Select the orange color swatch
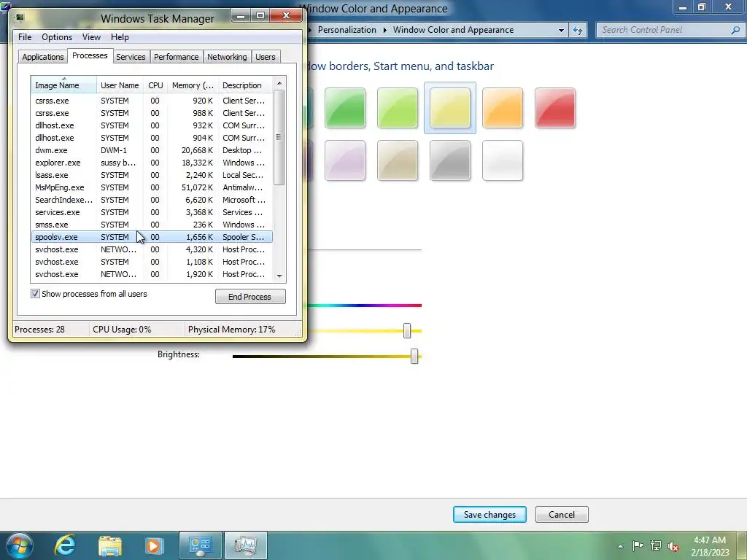 click(x=503, y=108)
